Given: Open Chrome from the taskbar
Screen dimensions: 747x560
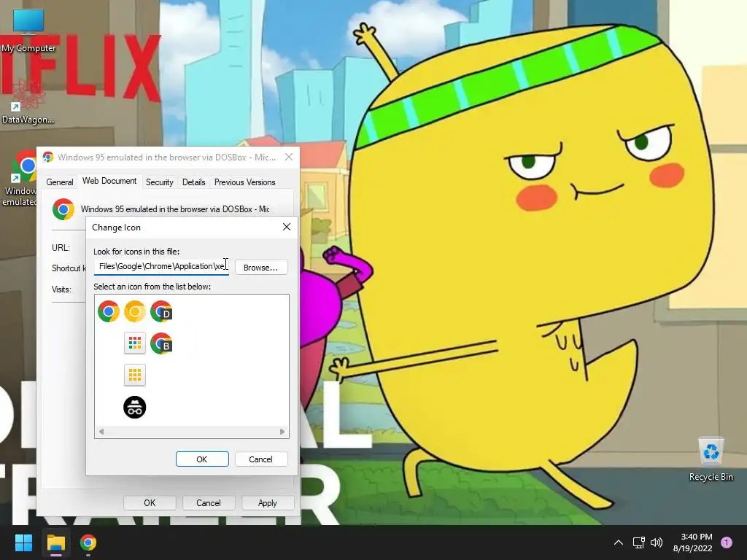Looking at the screenshot, I should click(x=88, y=542).
